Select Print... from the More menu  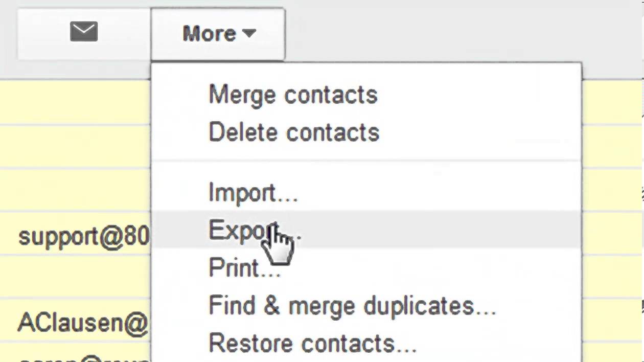(244, 268)
